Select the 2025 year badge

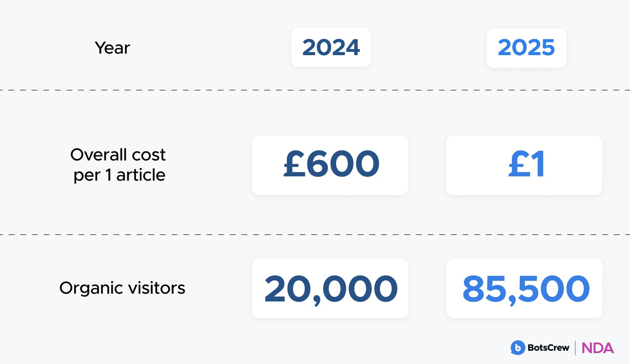pos(526,48)
